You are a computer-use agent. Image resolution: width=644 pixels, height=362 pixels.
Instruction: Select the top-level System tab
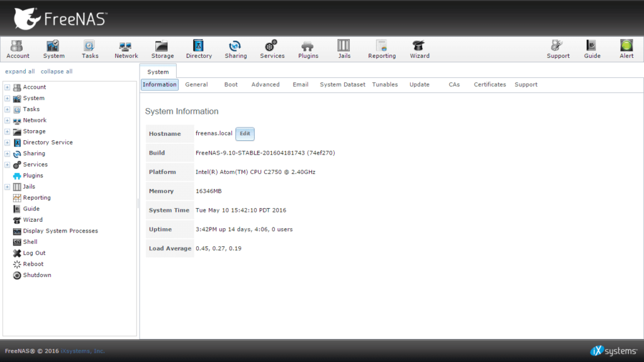tap(158, 72)
